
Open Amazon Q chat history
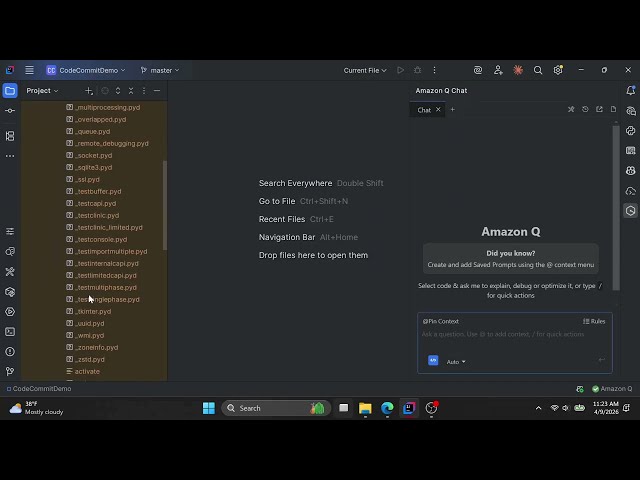pyautogui.click(x=585, y=109)
